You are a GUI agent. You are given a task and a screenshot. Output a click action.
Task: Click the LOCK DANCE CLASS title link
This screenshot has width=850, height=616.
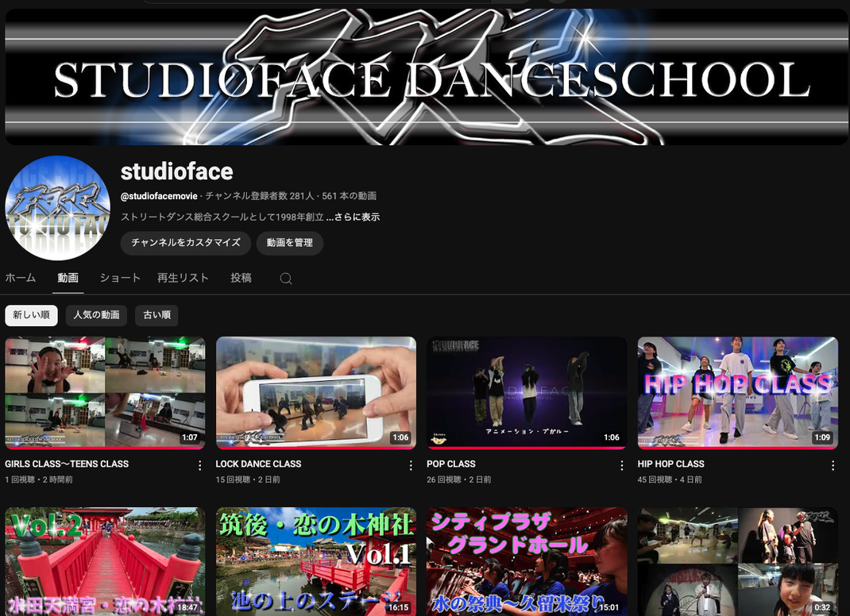259,464
